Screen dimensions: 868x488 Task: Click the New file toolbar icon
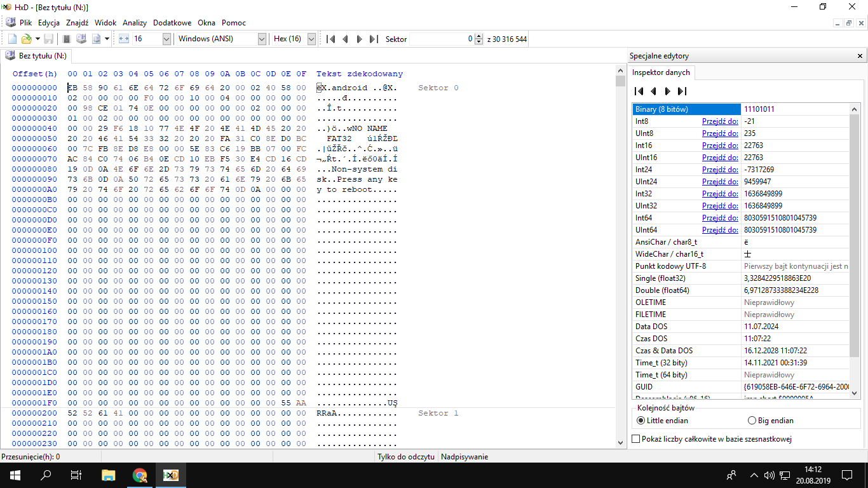click(13, 39)
